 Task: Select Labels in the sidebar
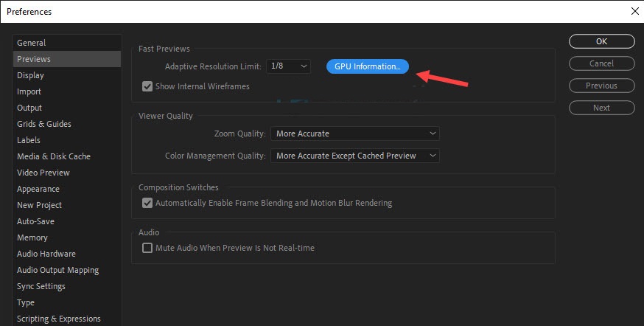pos(67,140)
